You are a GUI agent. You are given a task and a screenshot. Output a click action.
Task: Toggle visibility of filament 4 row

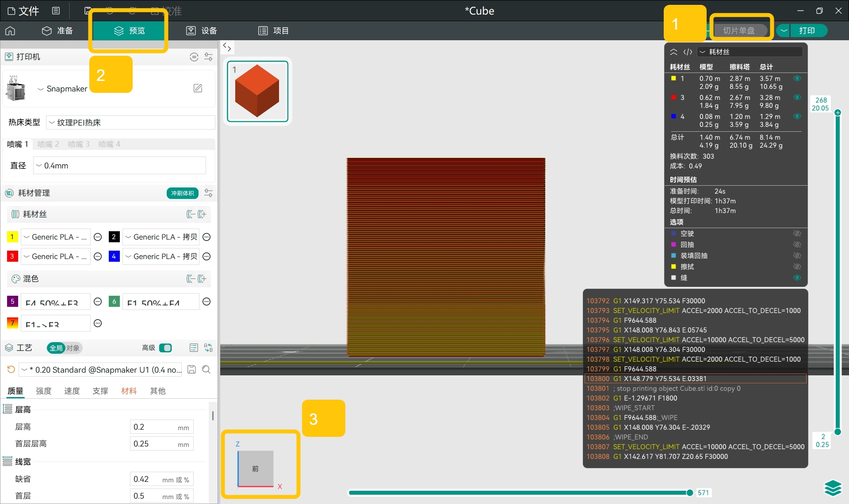tap(797, 116)
